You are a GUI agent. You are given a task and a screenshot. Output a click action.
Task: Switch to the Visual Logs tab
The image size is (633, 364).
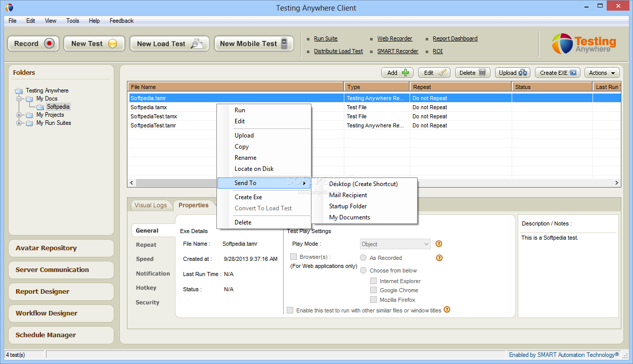151,205
